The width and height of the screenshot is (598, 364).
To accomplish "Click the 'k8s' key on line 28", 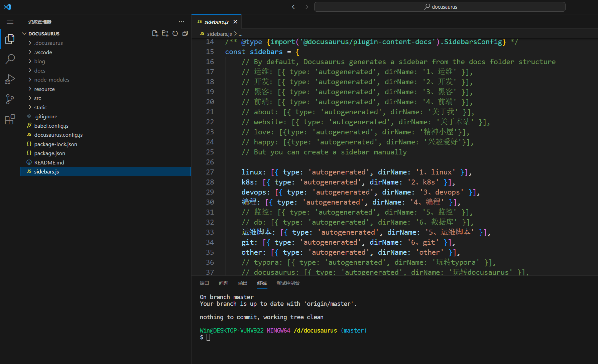I will 248,182.
